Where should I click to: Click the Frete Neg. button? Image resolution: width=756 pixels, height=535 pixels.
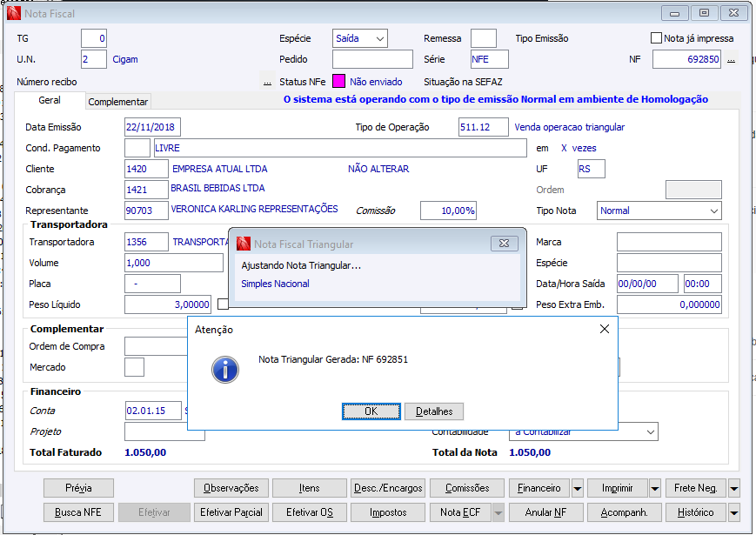(x=696, y=488)
